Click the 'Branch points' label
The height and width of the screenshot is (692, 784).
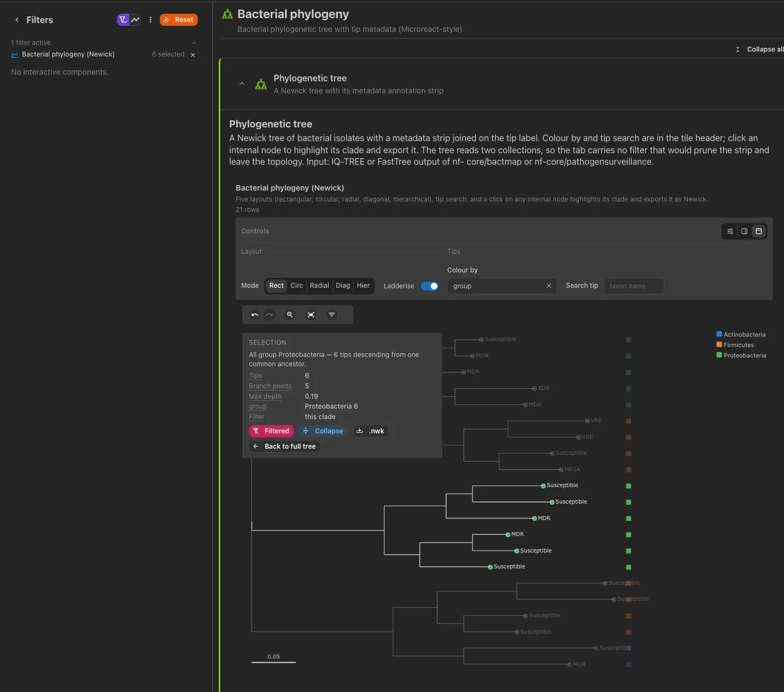click(270, 386)
